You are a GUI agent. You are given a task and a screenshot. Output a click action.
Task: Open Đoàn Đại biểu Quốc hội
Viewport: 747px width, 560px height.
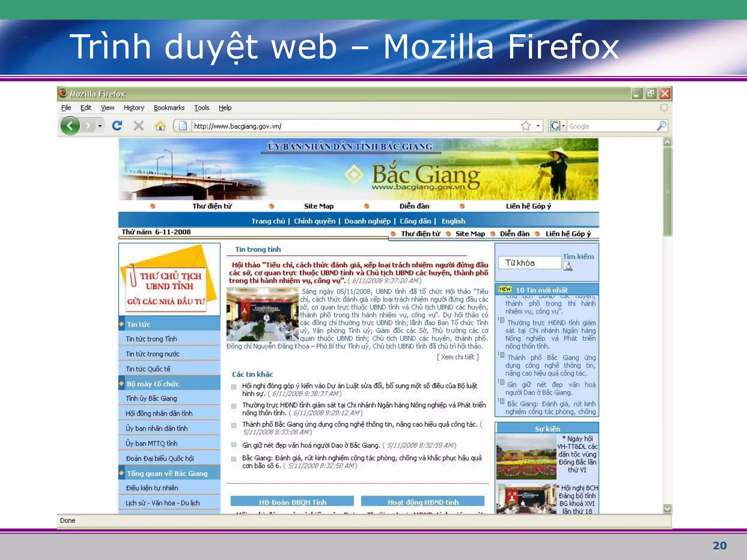pos(160,458)
